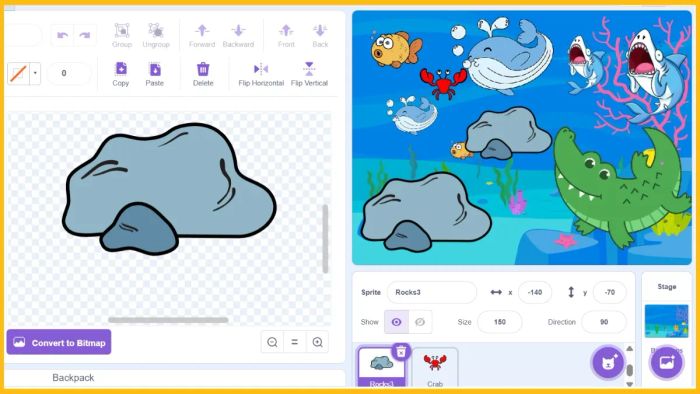Screen dimensions: 700x394
Task: Click the red crab on stage
Action: 443,83
